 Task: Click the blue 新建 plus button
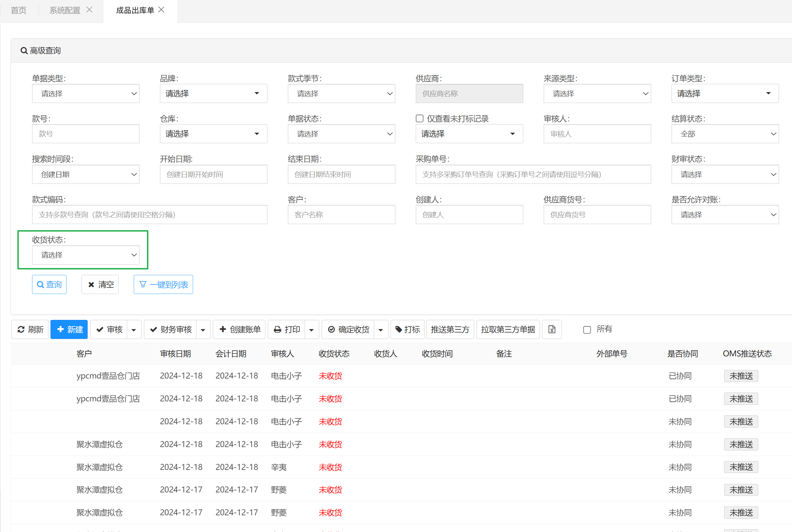pos(69,329)
